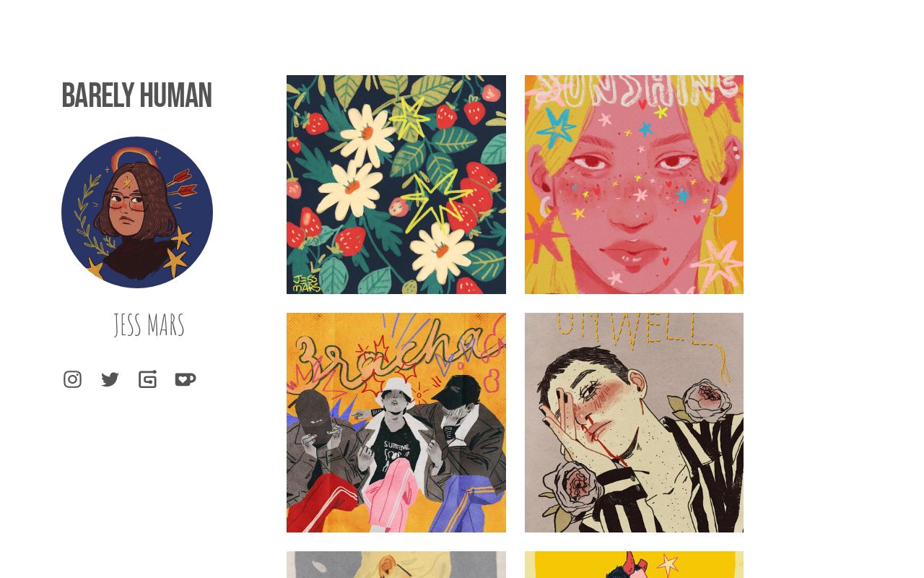
Task: Open the Sunshine pink face portrait
Action: tap(634, 184)
